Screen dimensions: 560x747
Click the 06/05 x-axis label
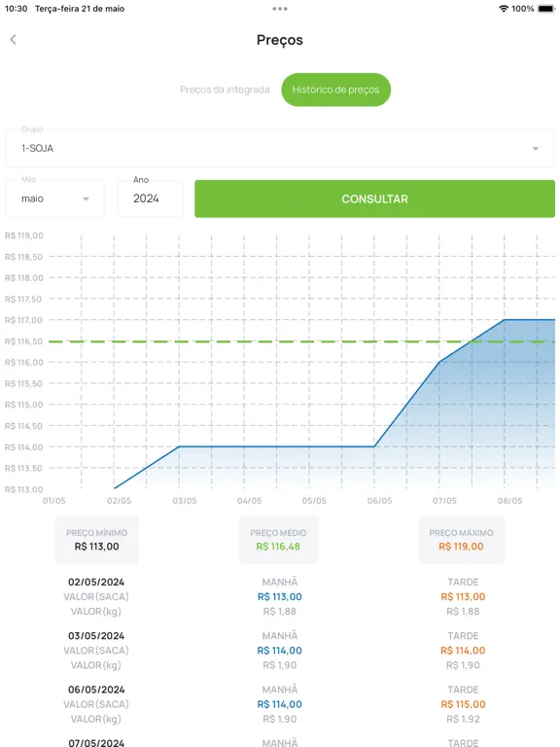[x=379, y=501]
